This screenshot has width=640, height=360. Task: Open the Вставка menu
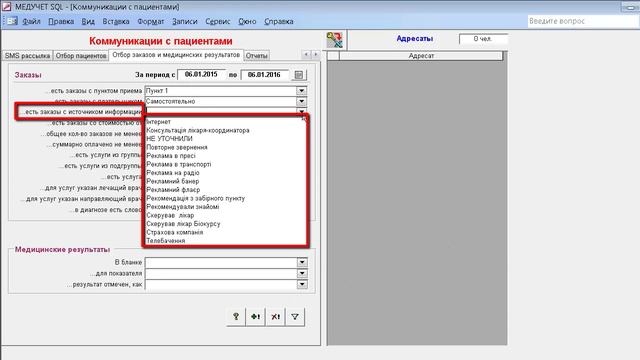116,21
